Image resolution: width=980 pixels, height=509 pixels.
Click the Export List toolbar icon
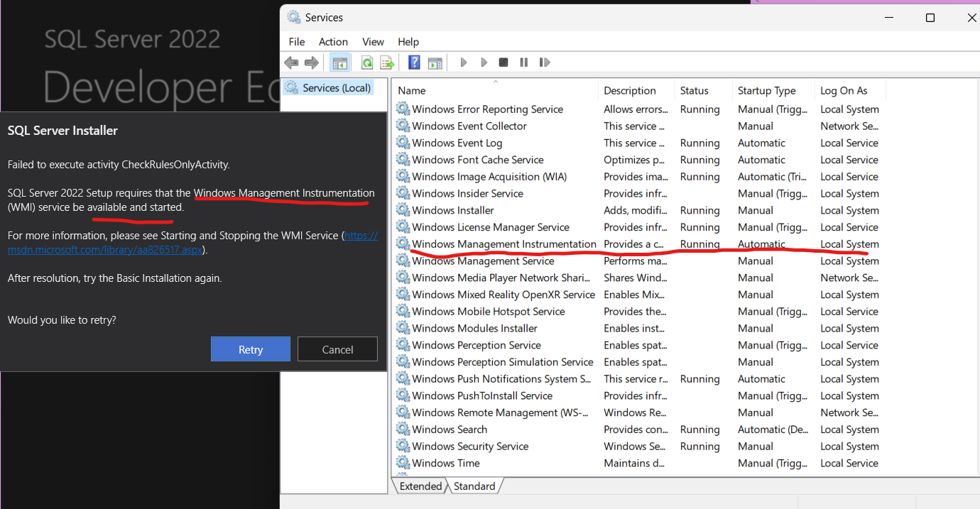point(386,62)
